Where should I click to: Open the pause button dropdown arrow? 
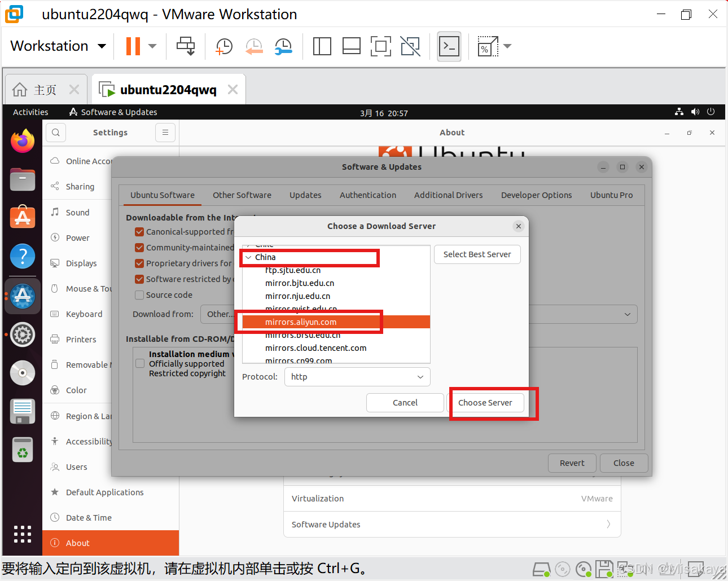(152, 46)
